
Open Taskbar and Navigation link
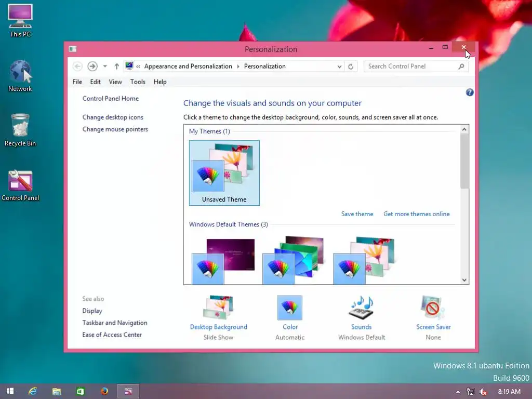pyautogui.click(x=115, y=323)
